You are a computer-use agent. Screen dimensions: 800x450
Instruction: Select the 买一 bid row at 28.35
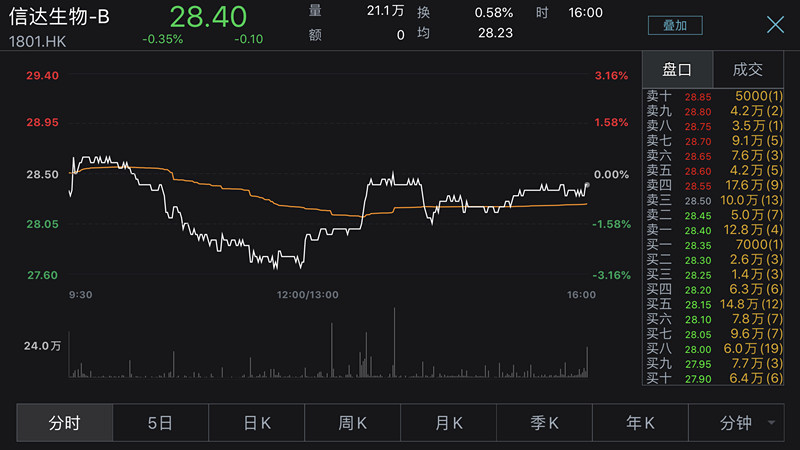[714, 245]
